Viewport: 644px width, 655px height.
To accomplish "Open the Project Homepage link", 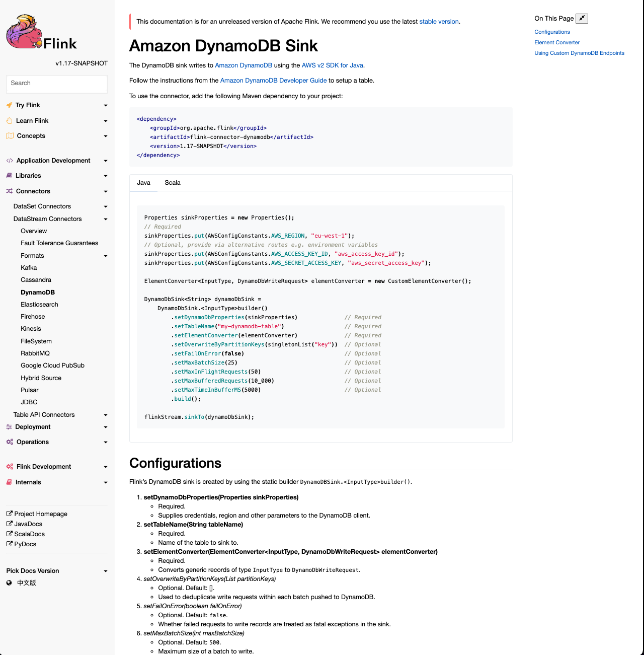I will (41, 514).
